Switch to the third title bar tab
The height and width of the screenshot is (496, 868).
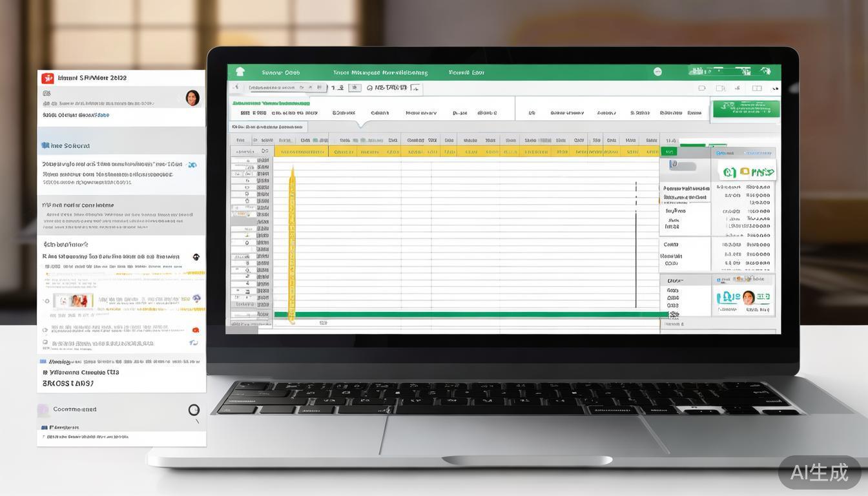[x=466, y=72]
